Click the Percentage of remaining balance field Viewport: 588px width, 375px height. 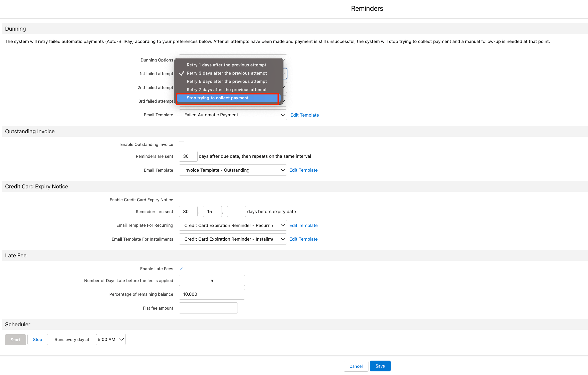(x=212, y=294)
